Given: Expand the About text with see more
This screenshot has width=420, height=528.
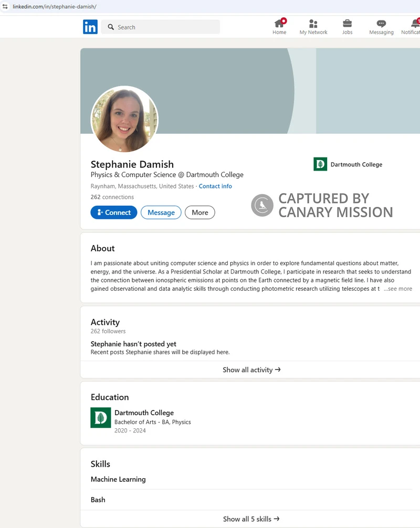Looking at the screenshot, I should coord(398,289).
